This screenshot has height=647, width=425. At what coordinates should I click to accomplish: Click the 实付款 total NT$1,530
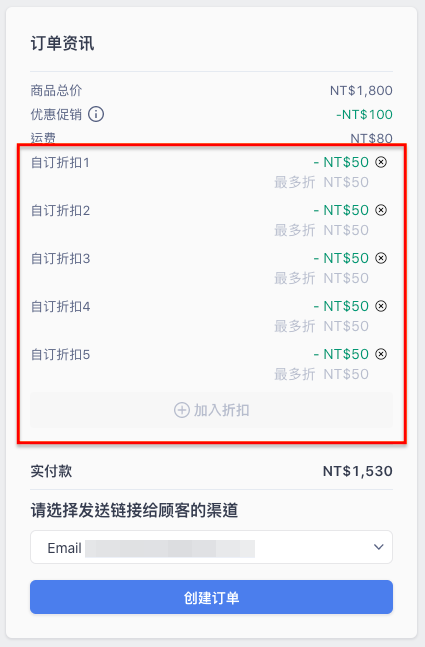coord(357,471)
